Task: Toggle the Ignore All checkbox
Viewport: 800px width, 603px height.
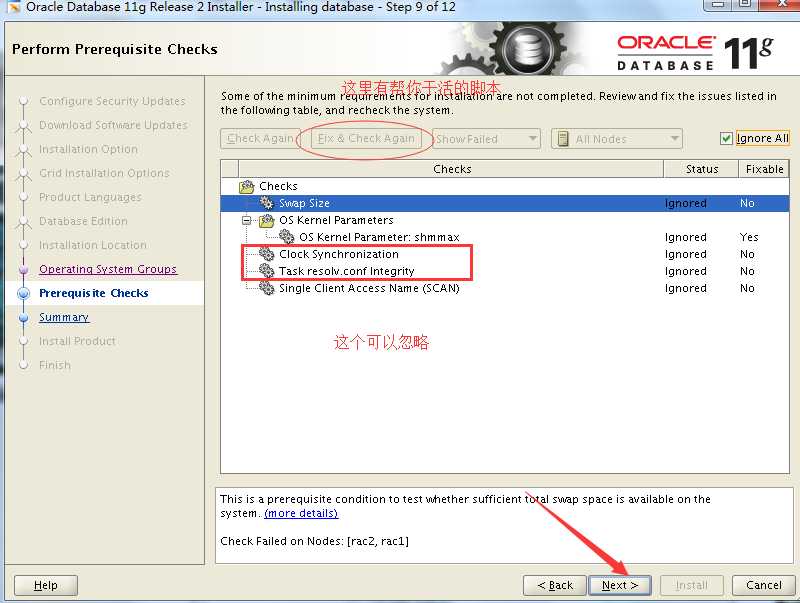Action: 726,138
